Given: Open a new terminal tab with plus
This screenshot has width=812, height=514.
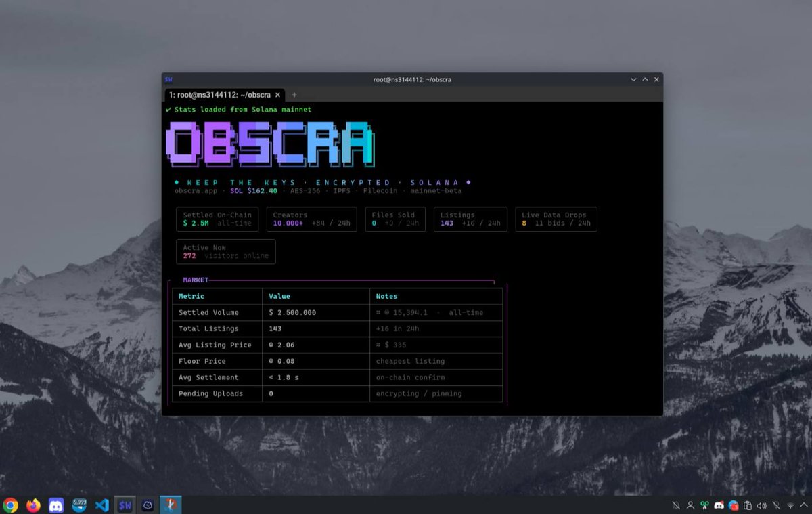Looking at the screenshot, I should coord(294,95).
